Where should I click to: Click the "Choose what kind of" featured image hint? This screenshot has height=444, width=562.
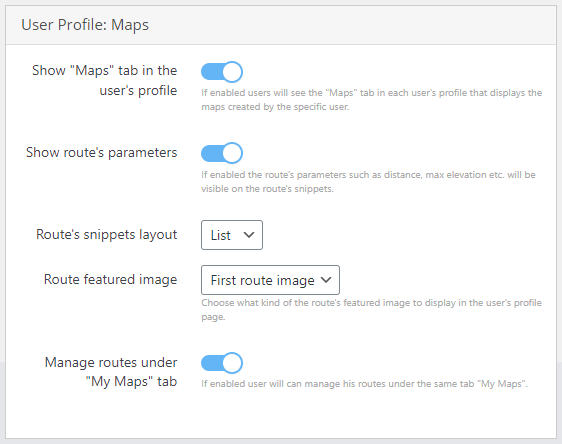click(x=371, y=310)
